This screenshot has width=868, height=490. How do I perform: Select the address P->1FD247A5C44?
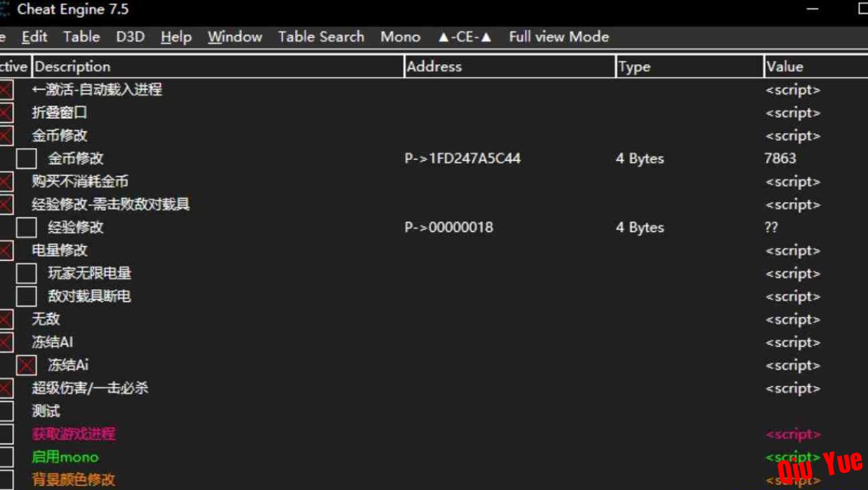[x=462, y=158]
